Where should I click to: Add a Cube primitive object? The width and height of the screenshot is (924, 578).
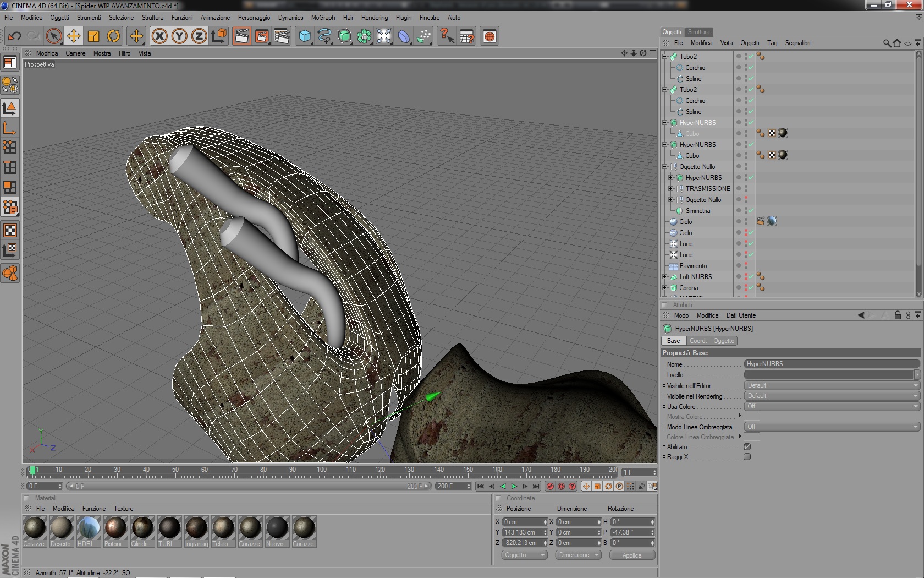pos(305,37)
